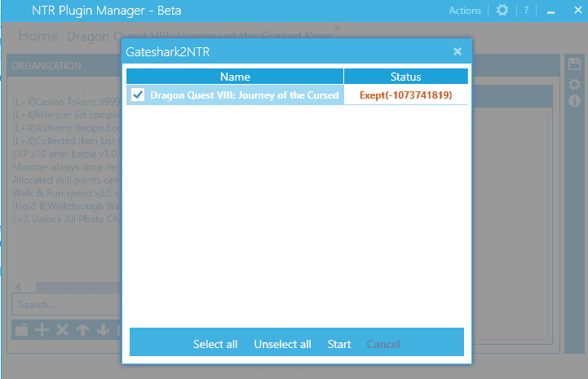The width and height of the screenshot is (588, 379).
Task: Select the Dragon Quest VIII: Journey row name
Action: click(x=244, y=95)
